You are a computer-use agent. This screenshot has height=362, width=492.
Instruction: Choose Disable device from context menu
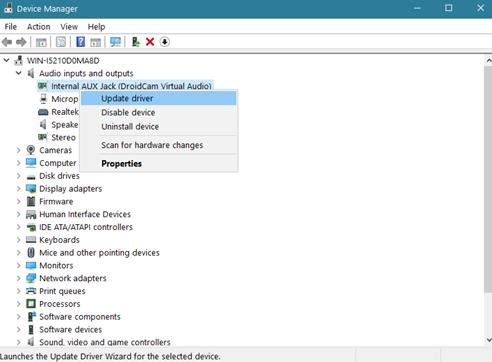pos(159,112)
